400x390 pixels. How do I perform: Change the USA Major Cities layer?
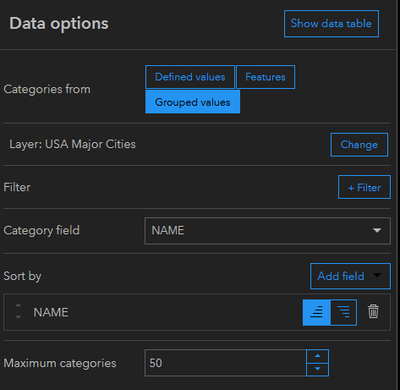[x=359, y=145]
